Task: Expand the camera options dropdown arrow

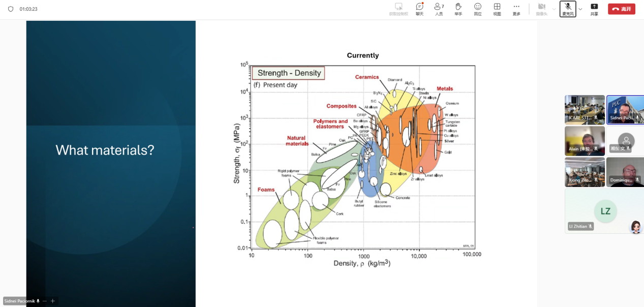Action: (x=554, y=9)
